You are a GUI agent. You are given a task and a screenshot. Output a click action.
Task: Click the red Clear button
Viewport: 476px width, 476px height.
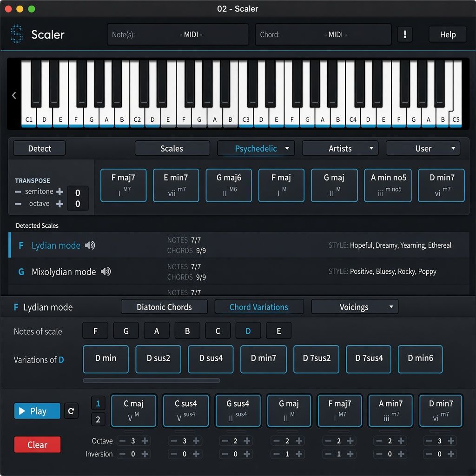(37, 445)
